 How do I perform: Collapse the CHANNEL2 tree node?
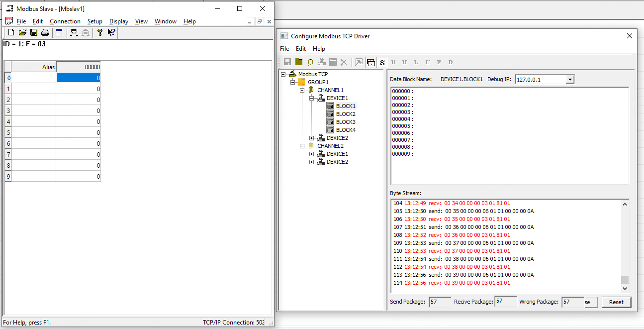[x=302, y=146]
